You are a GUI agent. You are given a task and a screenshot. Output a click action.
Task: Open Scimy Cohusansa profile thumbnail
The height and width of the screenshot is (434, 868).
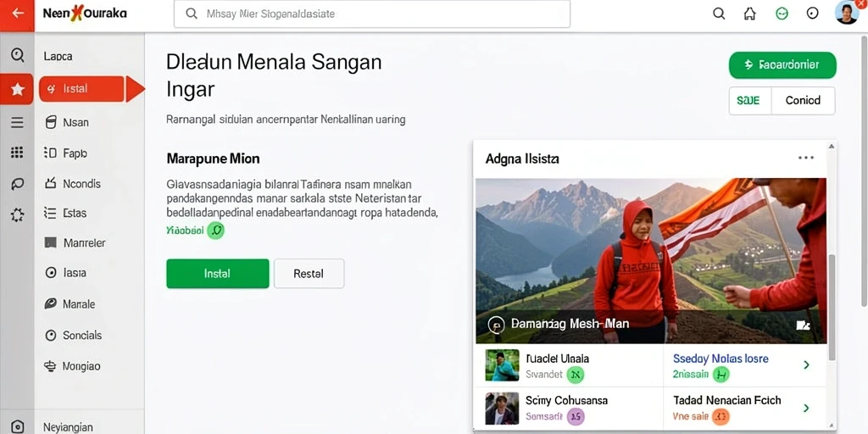coord(502,409)
